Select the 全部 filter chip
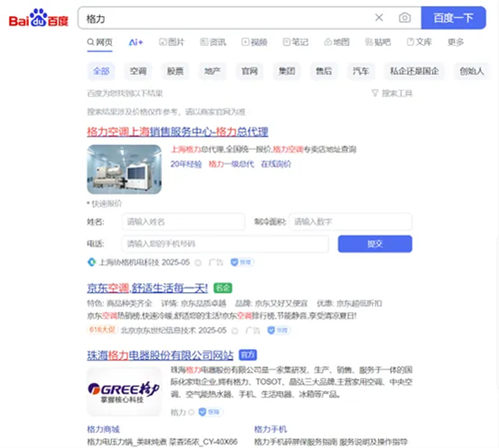The image size is (499, 448). tap(101, 71)
